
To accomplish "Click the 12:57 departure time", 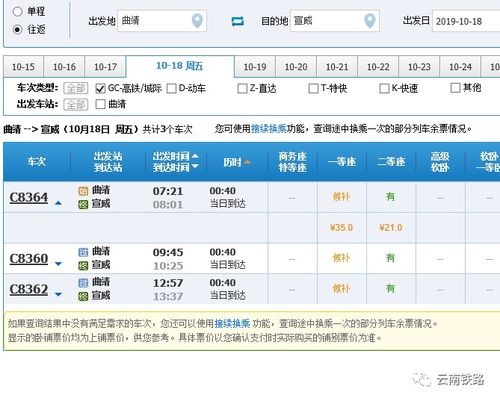I will [168, 283].
